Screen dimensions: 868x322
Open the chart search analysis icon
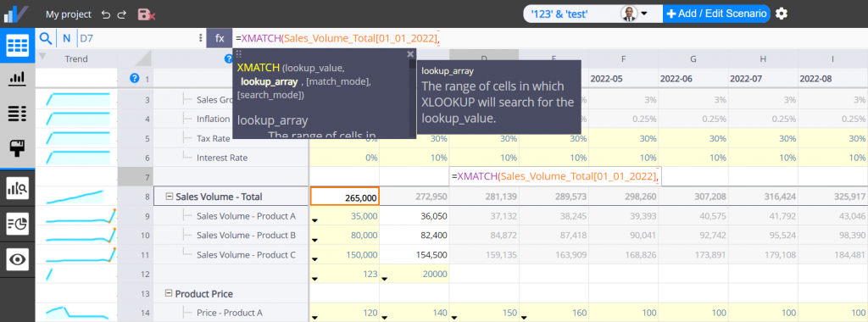tap(18, 190)
